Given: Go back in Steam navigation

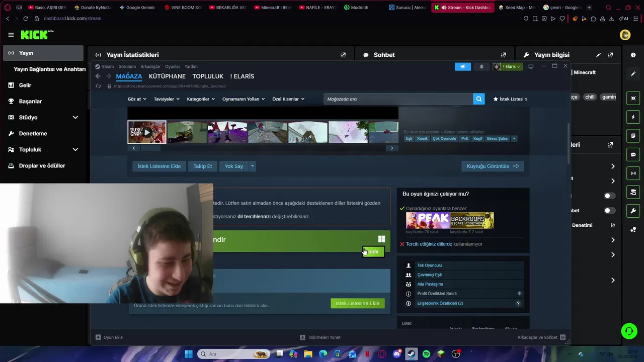Looking at the screenshot, I should [x=98, y=76].
